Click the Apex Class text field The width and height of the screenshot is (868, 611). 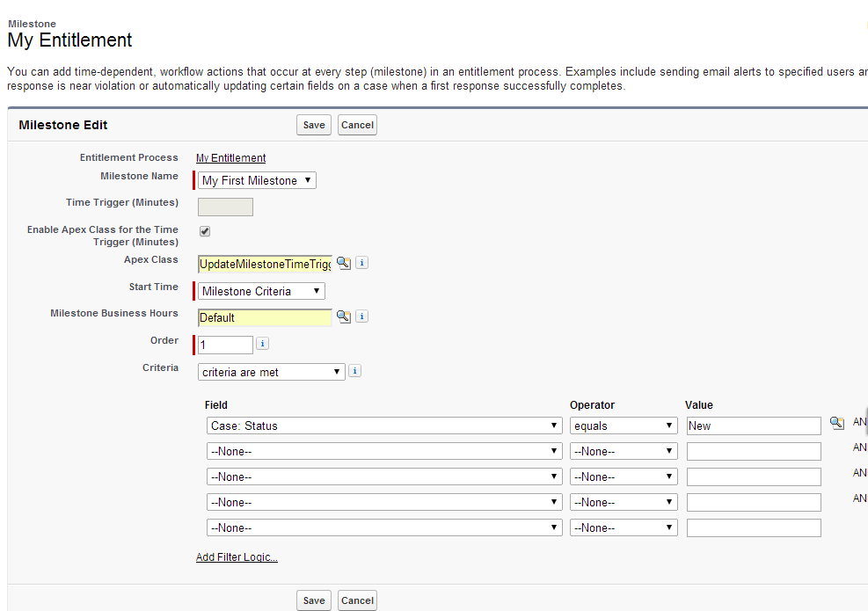[266, 264]
